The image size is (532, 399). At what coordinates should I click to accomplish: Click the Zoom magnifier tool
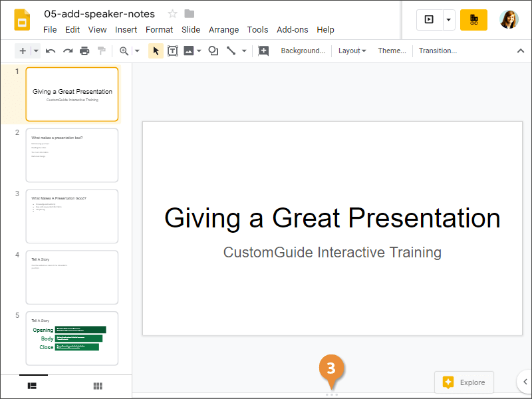(x=124, y=51)
